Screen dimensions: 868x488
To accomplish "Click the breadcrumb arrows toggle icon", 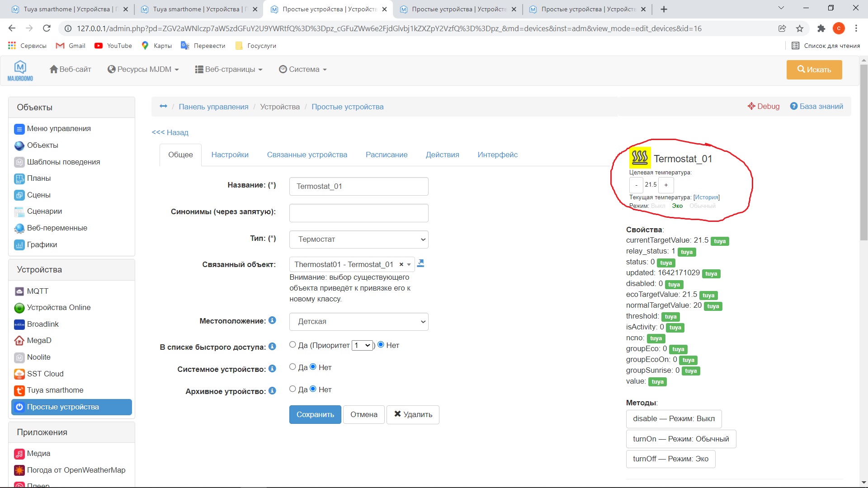I will coord(163,106).
